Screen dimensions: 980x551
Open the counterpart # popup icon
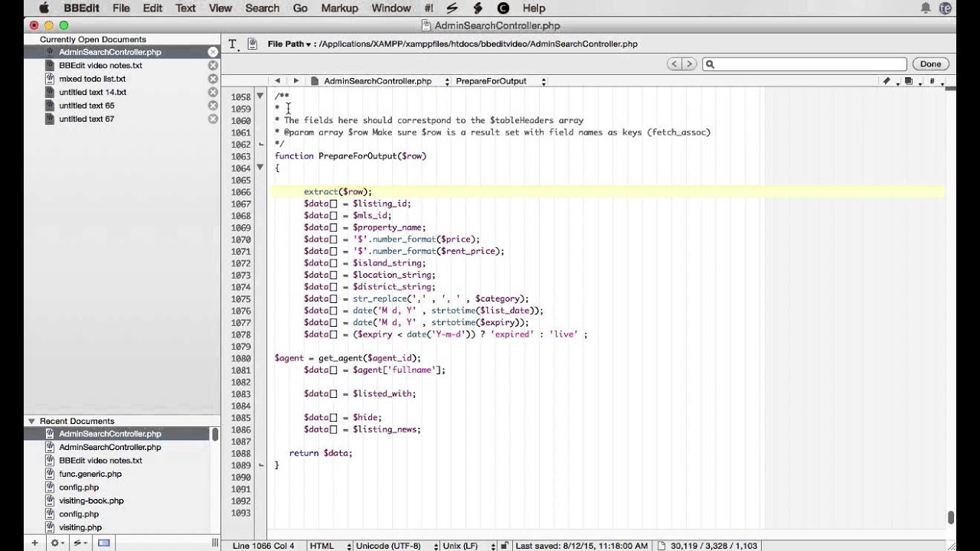click(935, 81)
